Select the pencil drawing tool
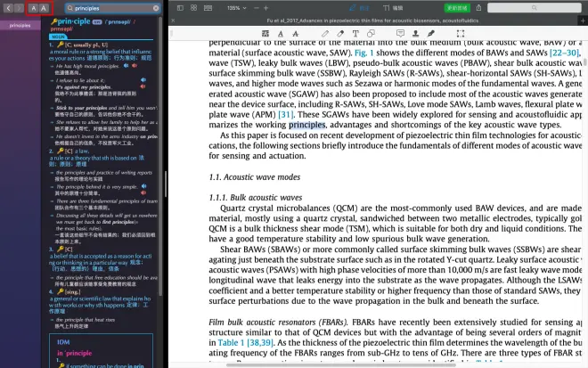The image size is (588, 368). [325, 34]
